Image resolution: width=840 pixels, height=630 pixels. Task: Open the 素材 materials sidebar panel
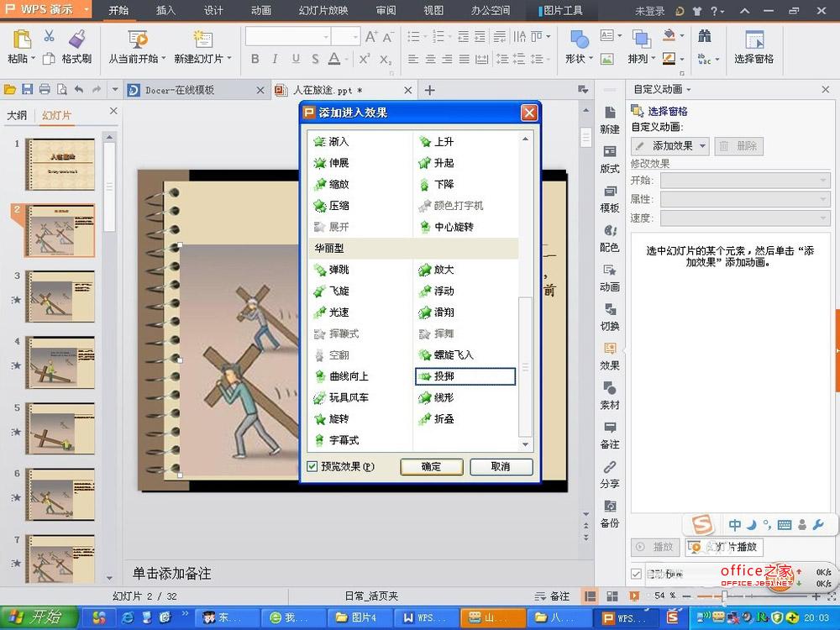[610, 395]
